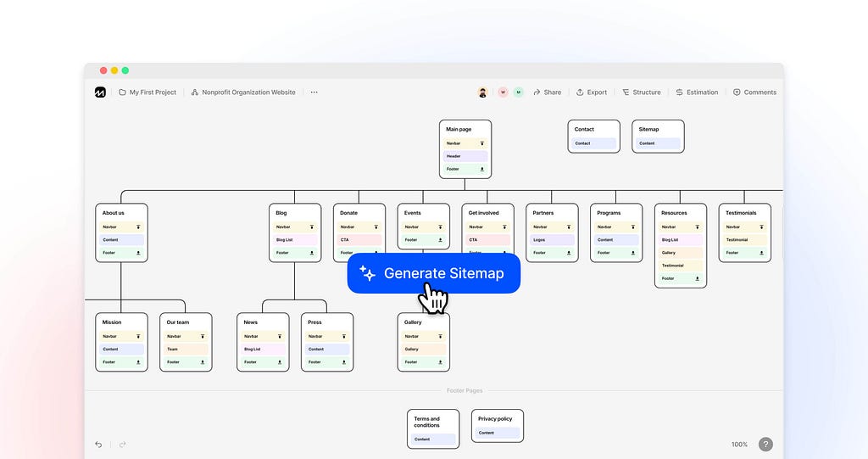Open the Nonprofit Organization Website sitemap title

(243, 92)
